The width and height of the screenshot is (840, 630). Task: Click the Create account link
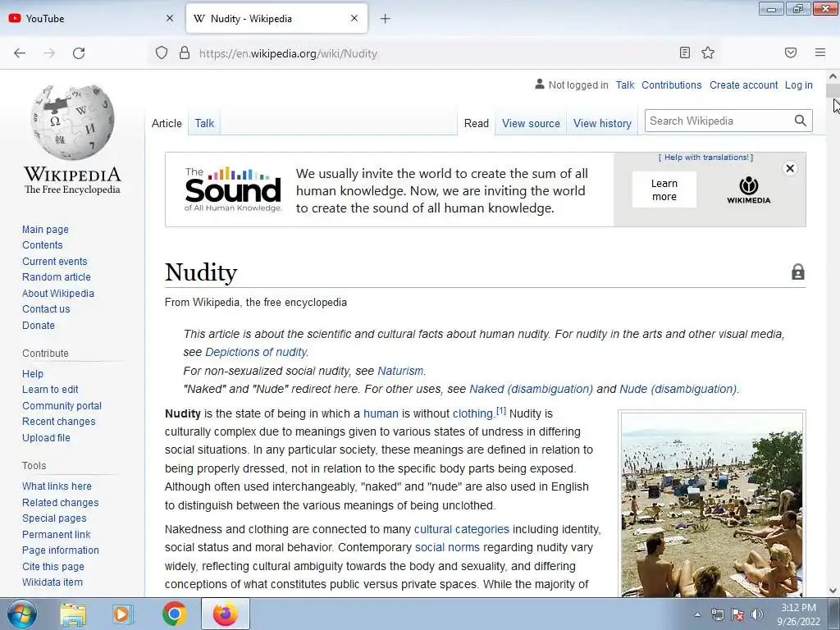tap(743, 85)
